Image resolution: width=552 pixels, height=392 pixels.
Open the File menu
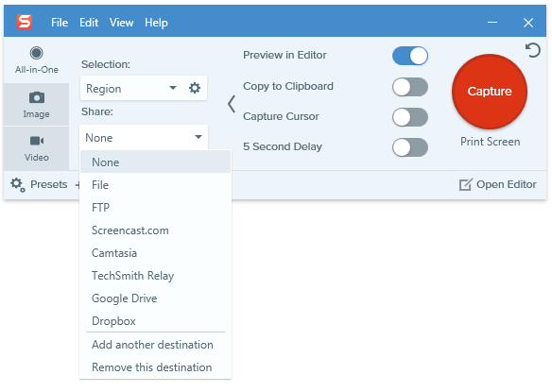[60, 23]
